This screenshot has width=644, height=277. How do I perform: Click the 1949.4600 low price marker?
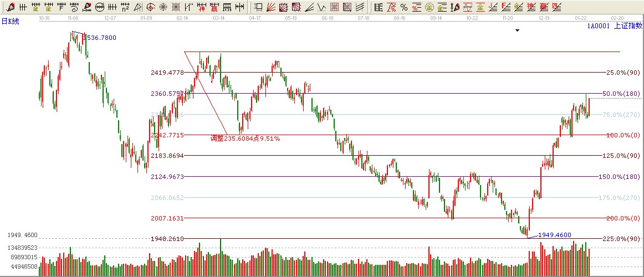[554, 235]
